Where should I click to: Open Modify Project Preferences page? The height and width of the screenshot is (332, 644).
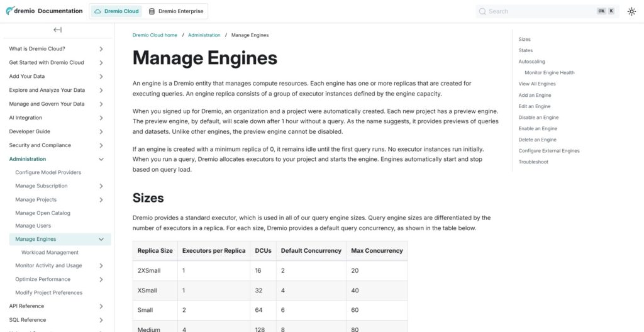point(49,293)
